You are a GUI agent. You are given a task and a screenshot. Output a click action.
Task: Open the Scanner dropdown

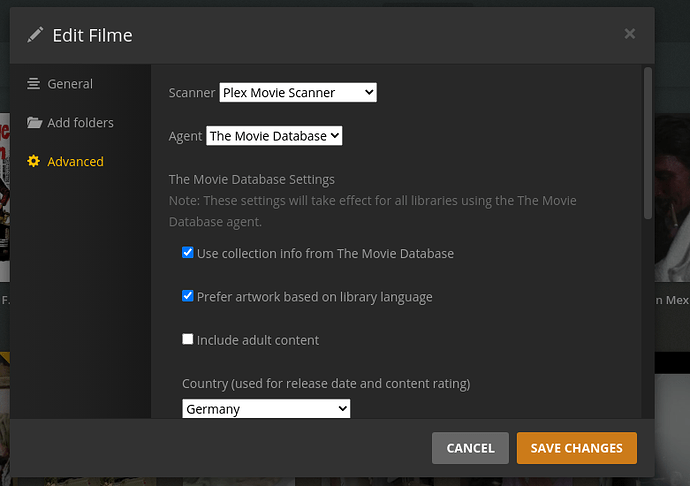click(x=298, y=93)
